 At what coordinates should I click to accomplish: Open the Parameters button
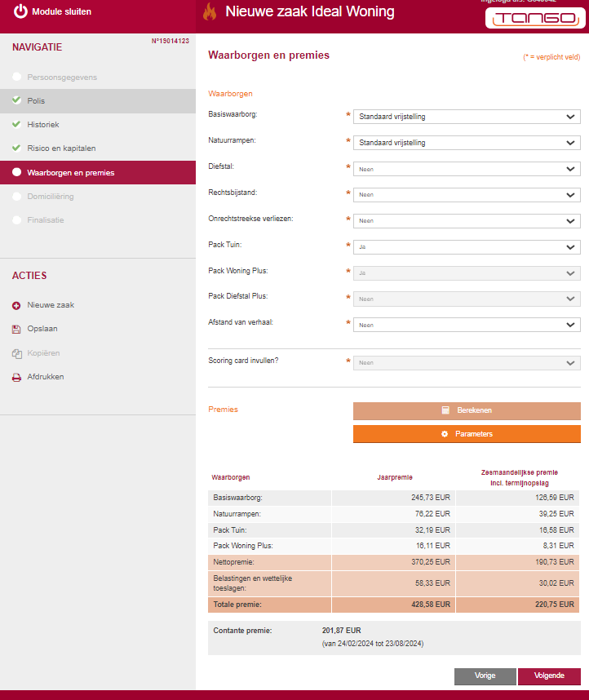467,434
